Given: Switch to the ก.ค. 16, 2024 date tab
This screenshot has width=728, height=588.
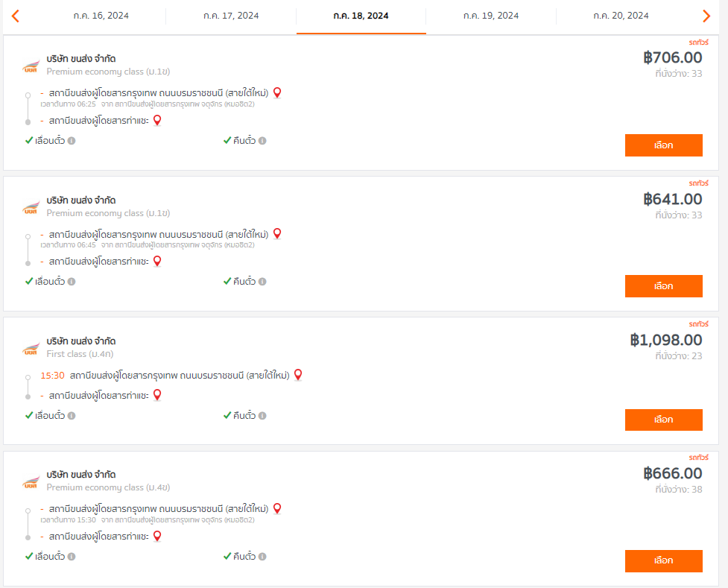Looking at the screenshot, I should click(x=101, y=16).
